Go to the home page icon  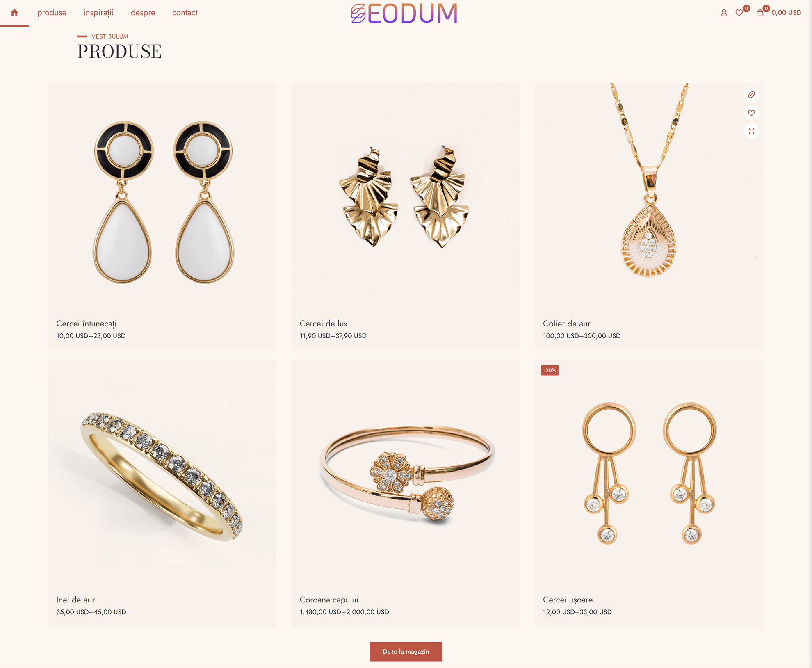coord(14,13)
